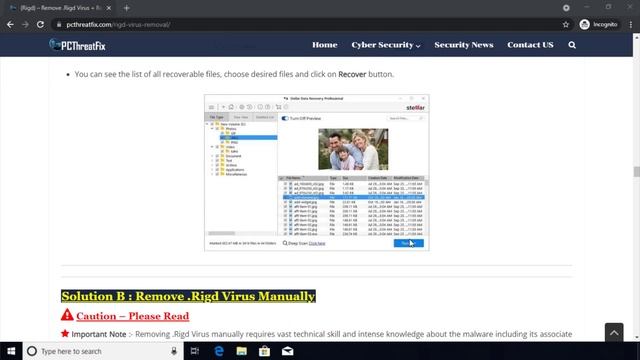Open a new browser tab

click(127, 8)
